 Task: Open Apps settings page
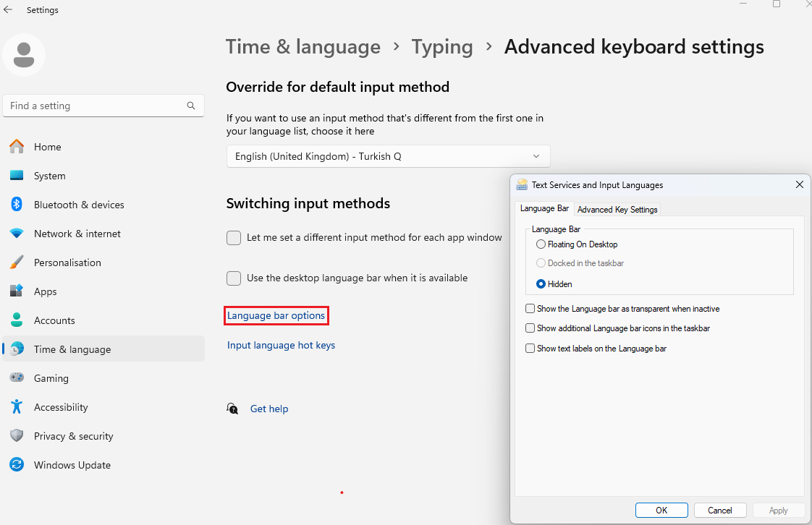103,291
